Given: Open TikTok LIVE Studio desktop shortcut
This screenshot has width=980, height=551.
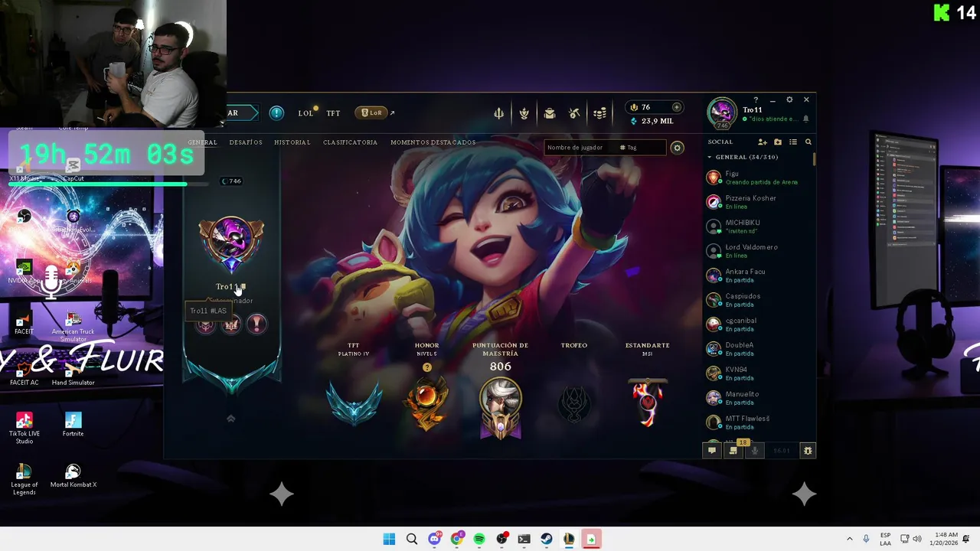Looking at the screenshot, I should pos(24,428).
